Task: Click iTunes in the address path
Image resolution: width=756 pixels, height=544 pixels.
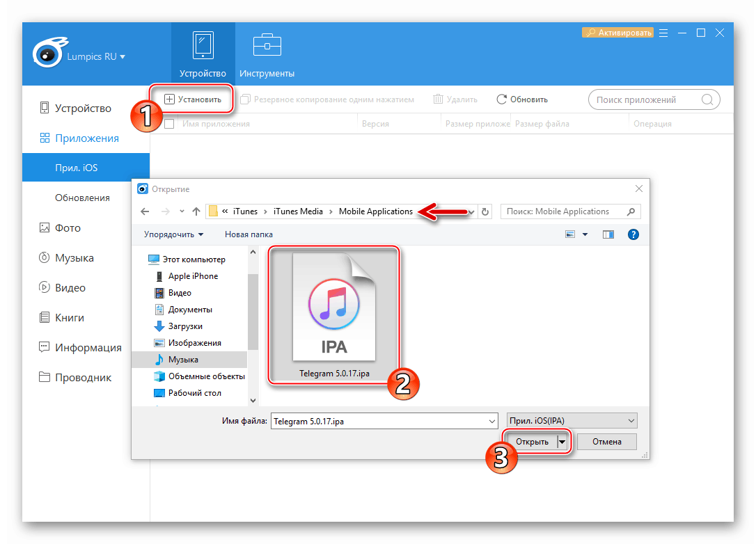Action: coord(246,211)
